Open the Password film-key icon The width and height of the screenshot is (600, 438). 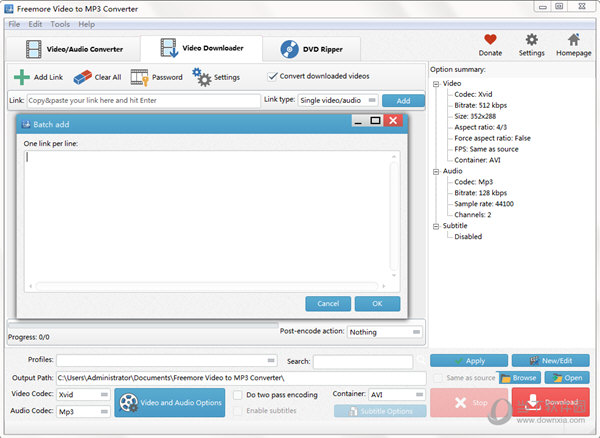139,77
